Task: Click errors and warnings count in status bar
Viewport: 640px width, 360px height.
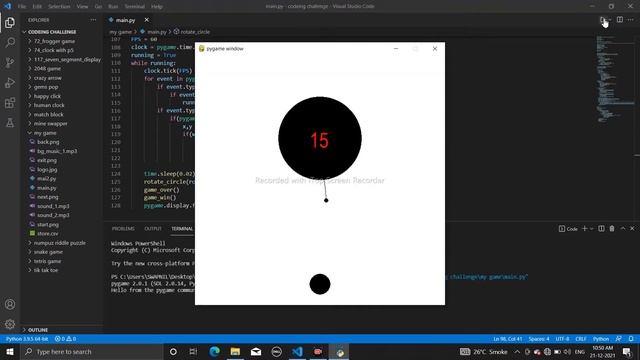Action: pos(65,339)
